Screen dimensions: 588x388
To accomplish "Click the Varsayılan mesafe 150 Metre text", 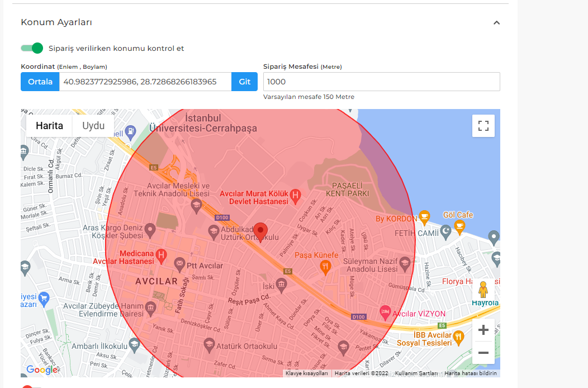I will [x=309, y=97].
